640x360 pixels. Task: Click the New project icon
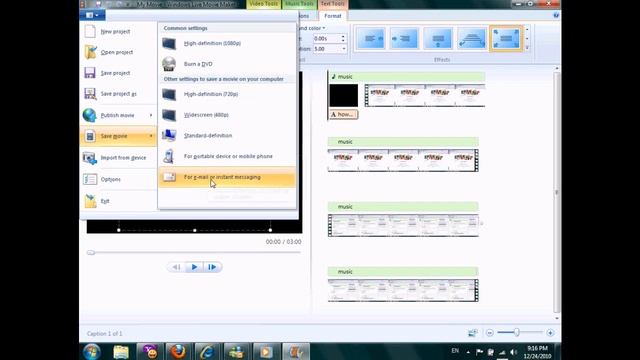click(90, 31)
